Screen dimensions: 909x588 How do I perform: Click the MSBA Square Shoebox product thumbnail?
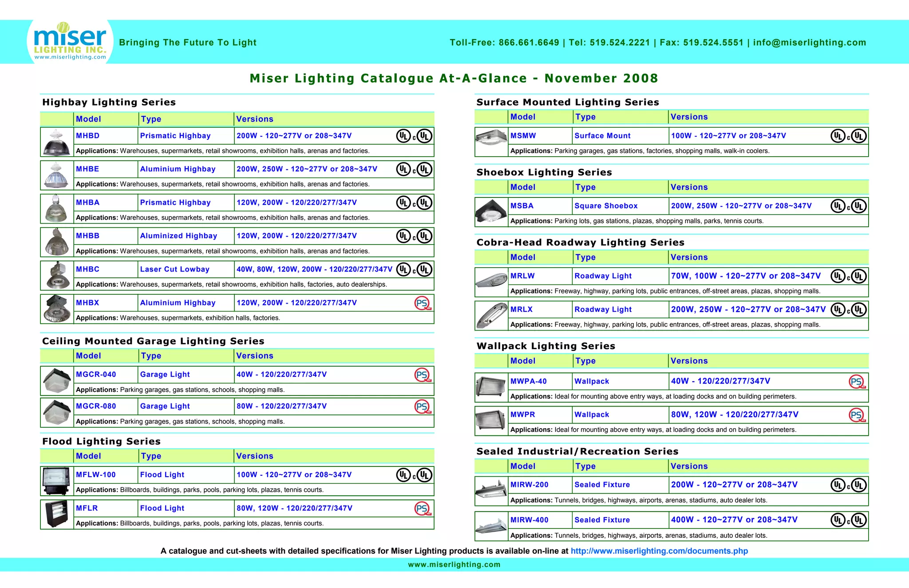[491, 211]
